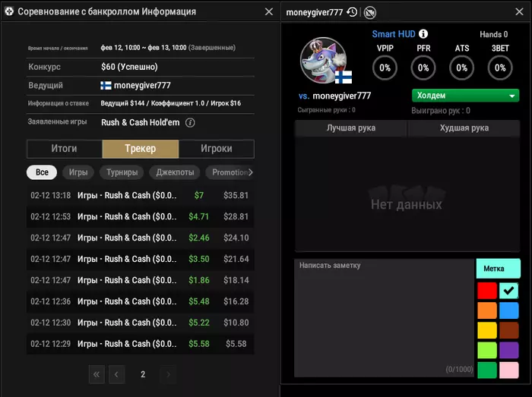Go to the next tracker page

tap(168, 374)
